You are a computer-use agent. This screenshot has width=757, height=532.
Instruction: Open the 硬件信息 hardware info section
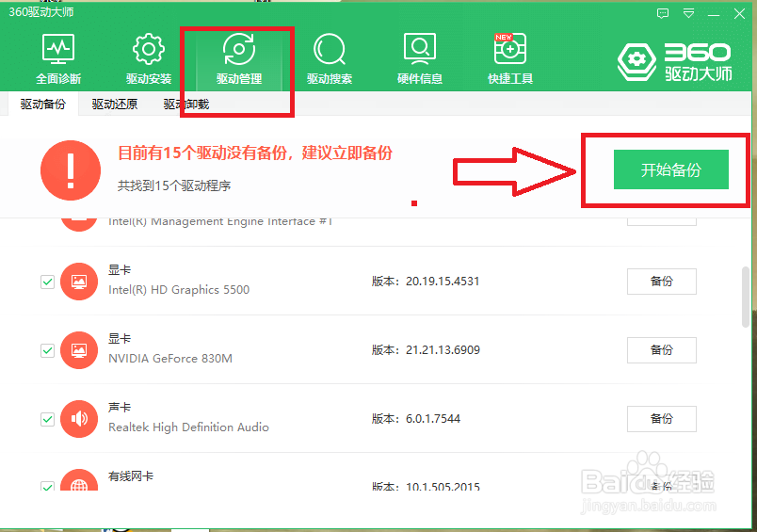(x=420, y=59)
